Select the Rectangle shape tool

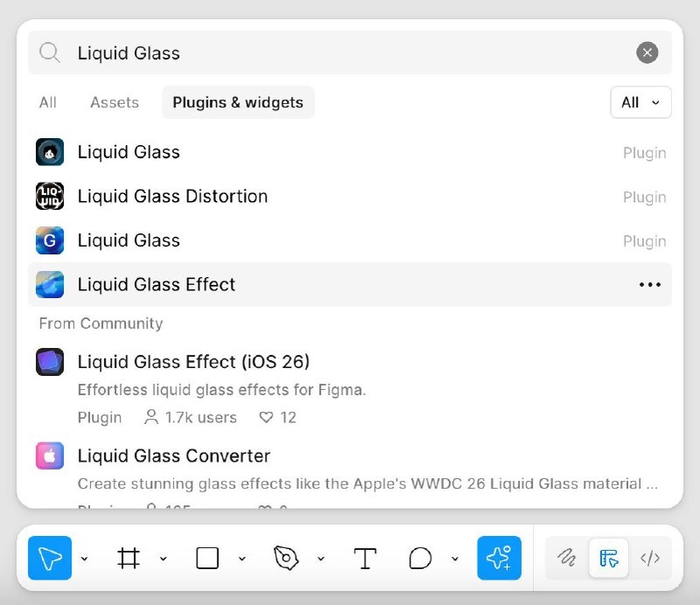(207, 558)
